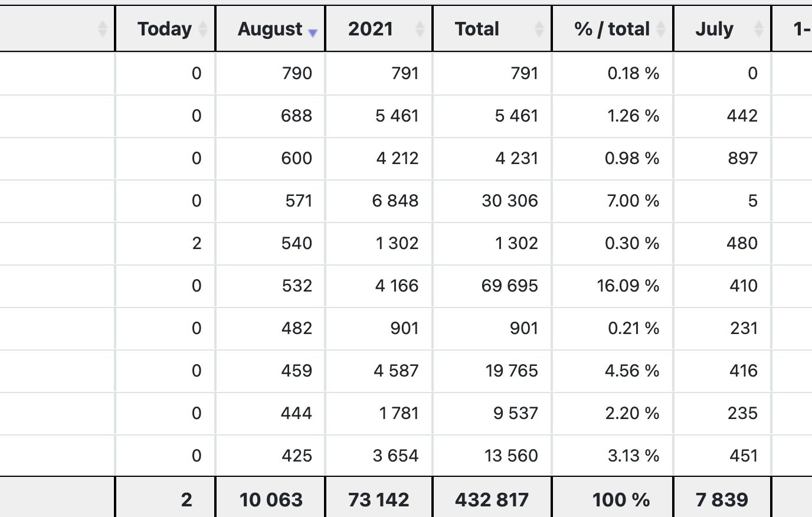Image resolution: width=812 pixels, height=517 pixels.
Task: Select the 432 817 grand total footer cell
Action: [x=492, y=500]
